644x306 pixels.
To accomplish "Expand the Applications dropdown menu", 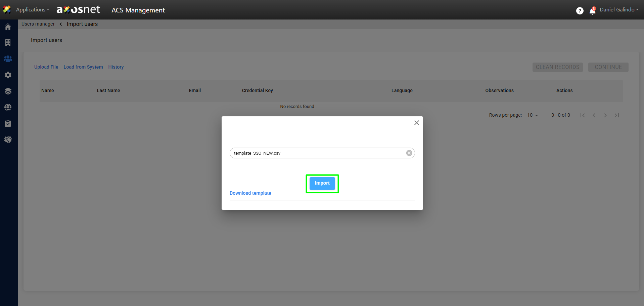I will [32, 10].
